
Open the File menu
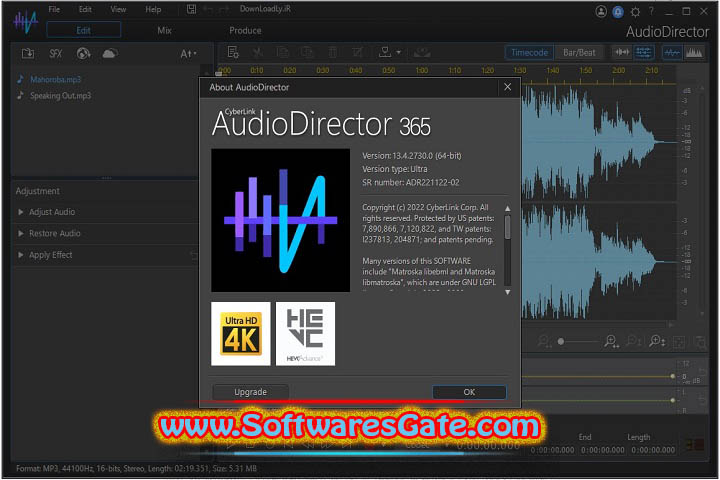(54, 9)
